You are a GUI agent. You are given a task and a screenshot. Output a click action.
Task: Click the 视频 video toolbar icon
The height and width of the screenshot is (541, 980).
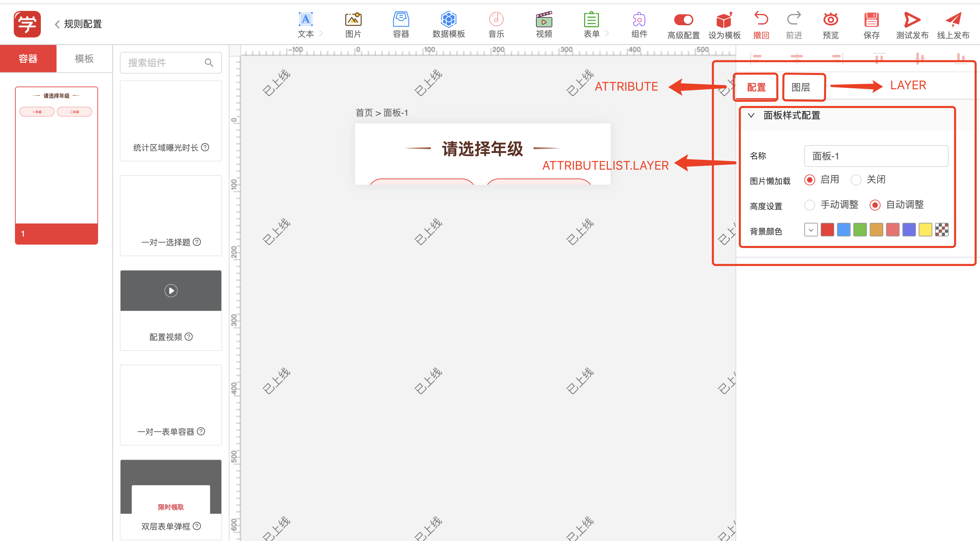[544, 19]
